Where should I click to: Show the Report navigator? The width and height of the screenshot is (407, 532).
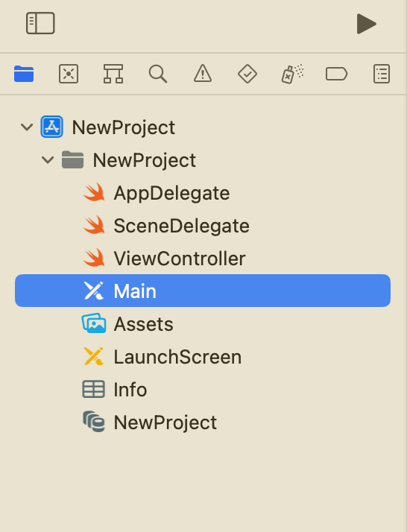click(382, 74)
